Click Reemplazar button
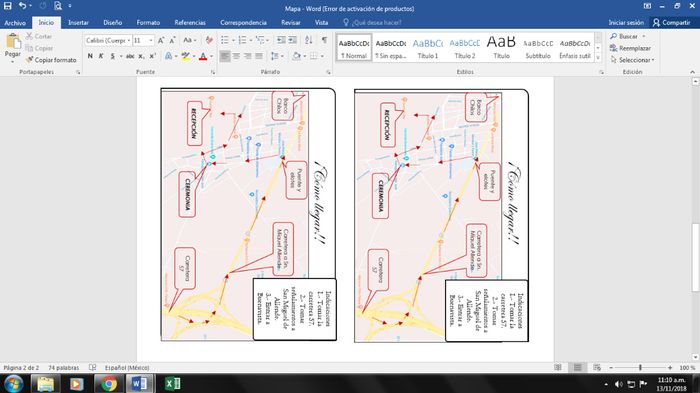 click(630, 48)
